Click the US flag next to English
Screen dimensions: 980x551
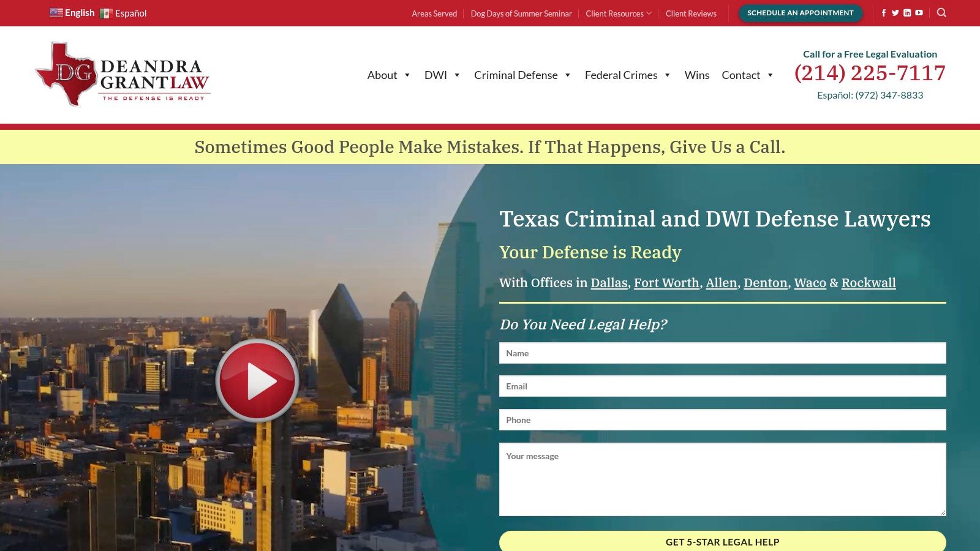(55, 12)
